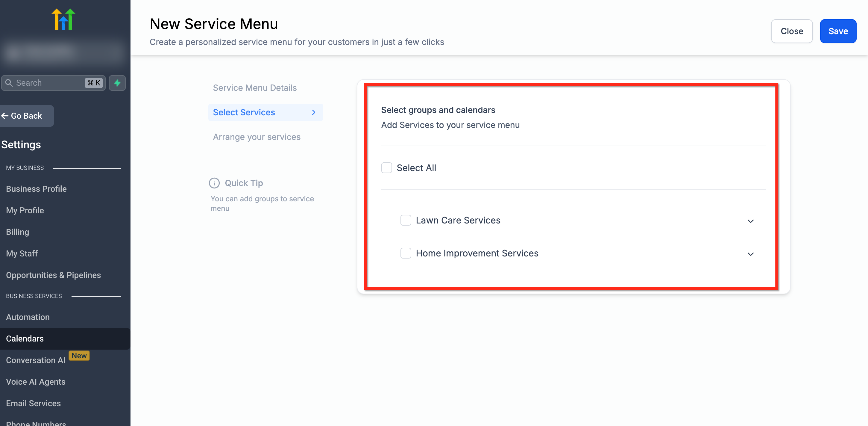
Task: Open the Service Menu Details step
Action: coord(254,88)
